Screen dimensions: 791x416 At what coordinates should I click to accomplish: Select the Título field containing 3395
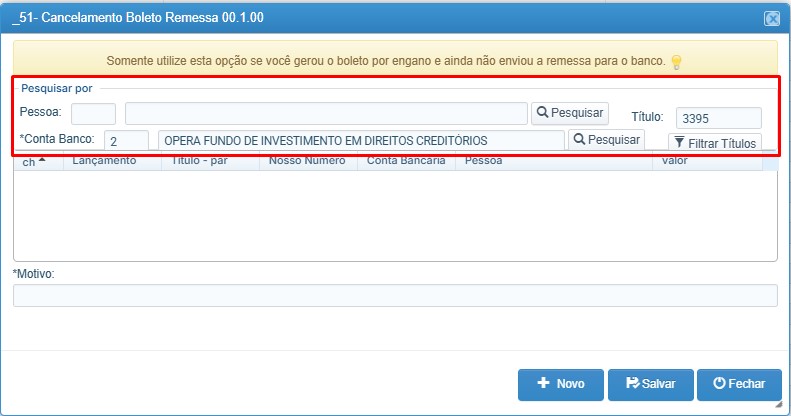pos(718,118)
